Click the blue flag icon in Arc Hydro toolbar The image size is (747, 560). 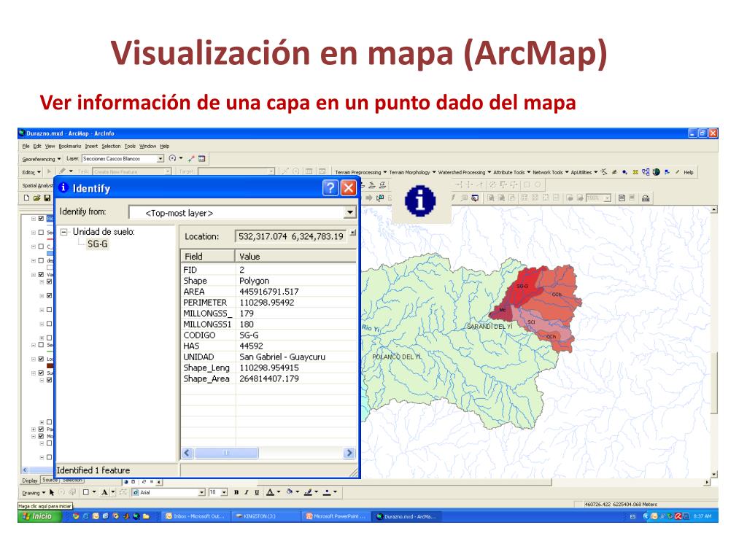coord(667,172)
